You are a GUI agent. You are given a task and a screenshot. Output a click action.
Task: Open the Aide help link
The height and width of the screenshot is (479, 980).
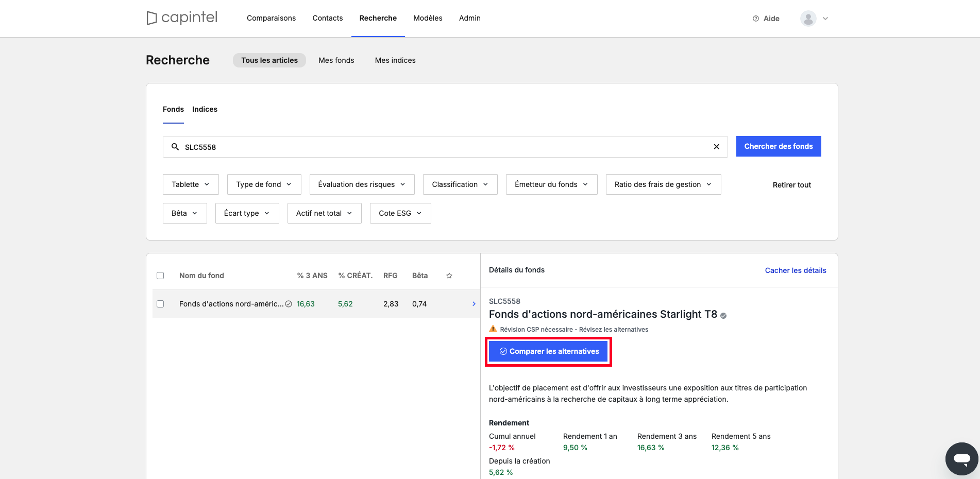(x=766, y=19)
